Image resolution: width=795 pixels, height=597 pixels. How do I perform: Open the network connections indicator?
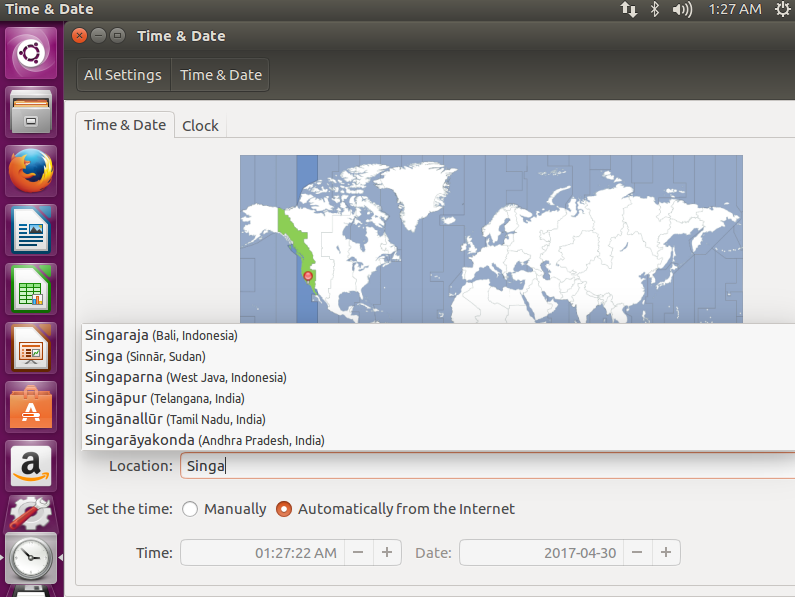[x=629, y=9]
